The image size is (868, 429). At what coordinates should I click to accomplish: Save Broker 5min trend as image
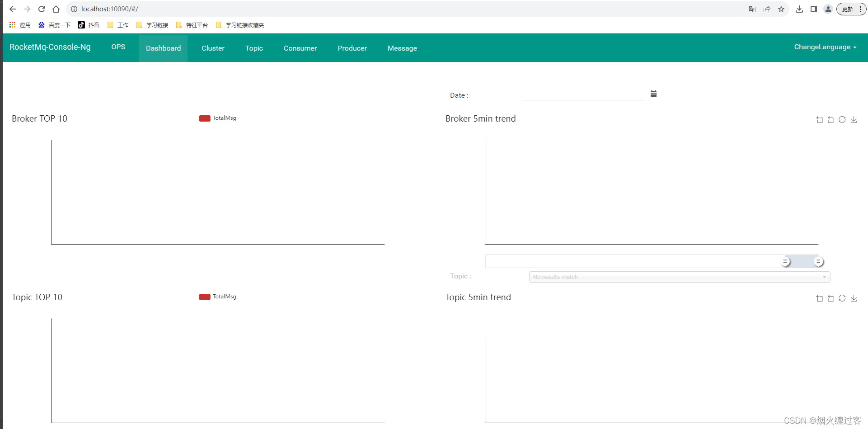pos(854,120)
